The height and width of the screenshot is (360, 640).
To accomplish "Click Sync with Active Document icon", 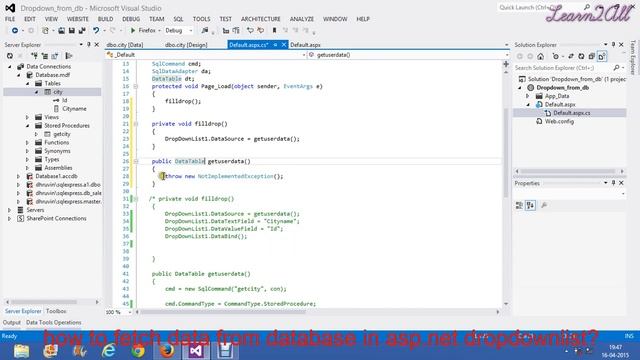I will 571,56.
